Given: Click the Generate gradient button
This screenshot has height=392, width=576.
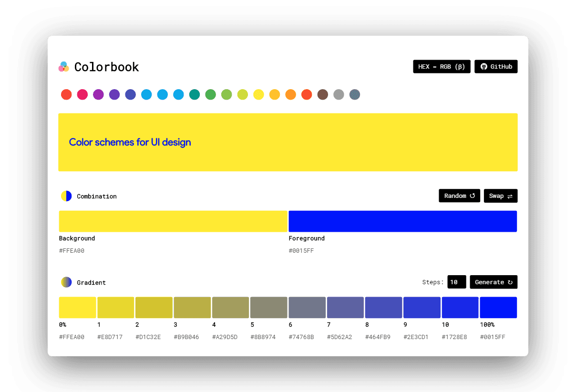Looking at the screenshot, I should 494,282.
